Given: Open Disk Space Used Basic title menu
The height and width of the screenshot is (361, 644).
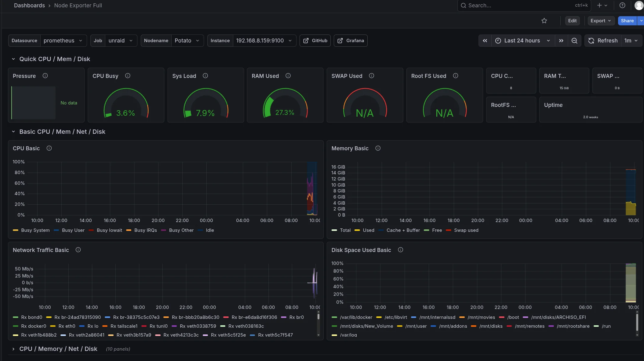Looking at the screenshot, I should (361, 250).
